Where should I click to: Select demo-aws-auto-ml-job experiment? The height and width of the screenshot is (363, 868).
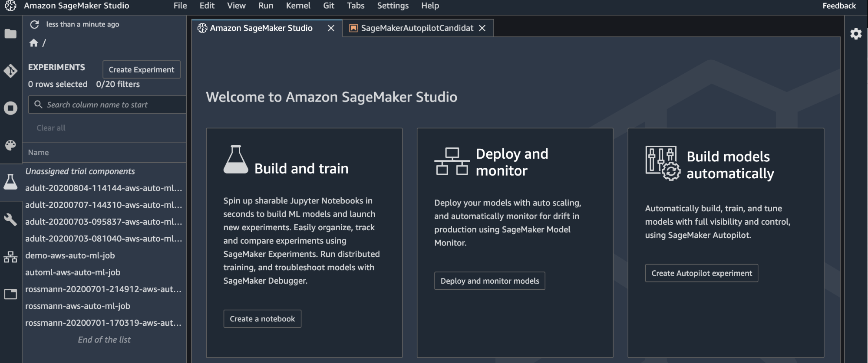[x=104, y=255]
